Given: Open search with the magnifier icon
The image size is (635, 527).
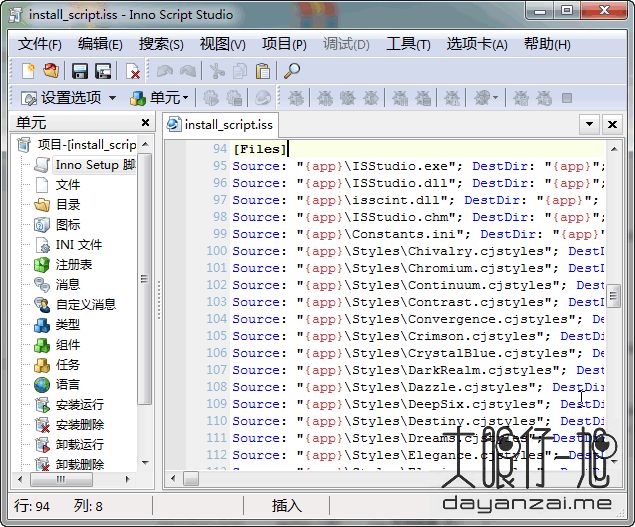Looking at the screenshot, I should 292,71.
